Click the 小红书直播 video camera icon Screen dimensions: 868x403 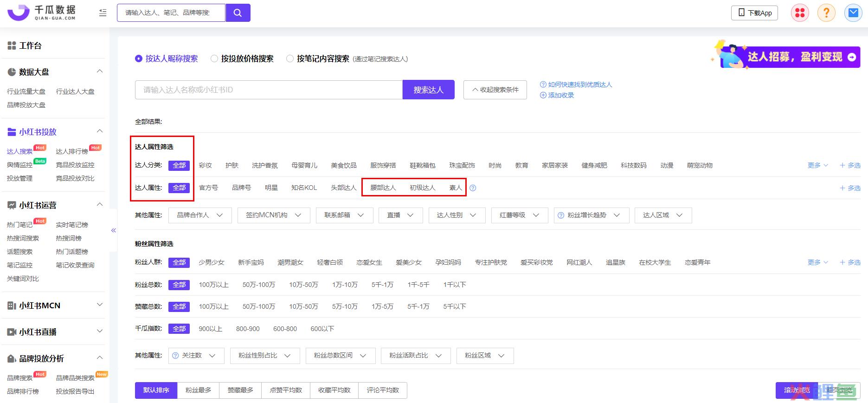click(x=12, y=332)
